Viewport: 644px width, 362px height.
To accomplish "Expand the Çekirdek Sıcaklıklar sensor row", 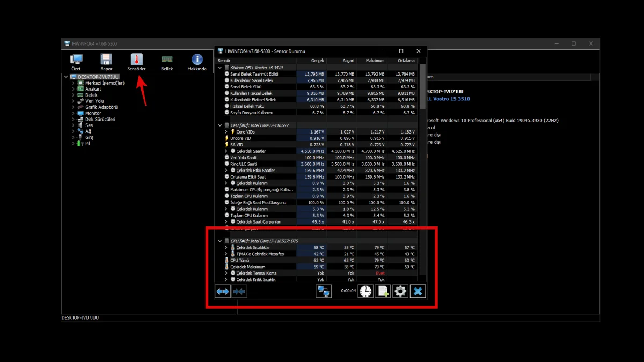I will coord(226,248).
